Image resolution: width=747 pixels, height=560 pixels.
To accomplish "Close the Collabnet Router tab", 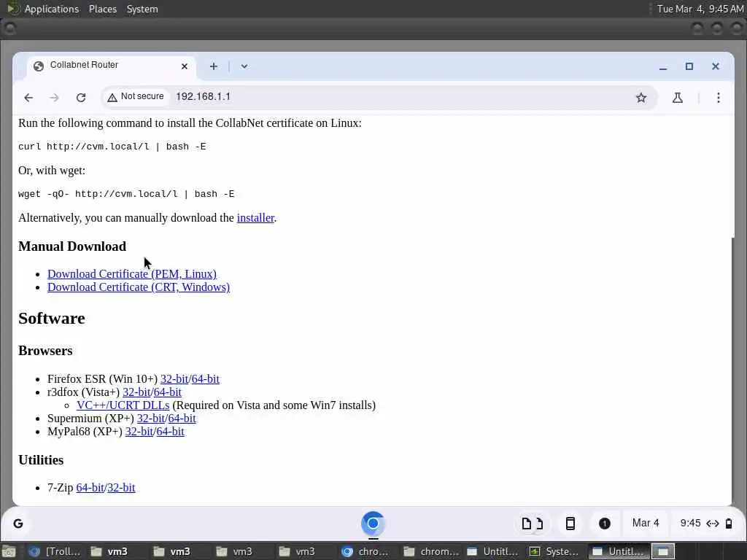I will click(185, 66).
